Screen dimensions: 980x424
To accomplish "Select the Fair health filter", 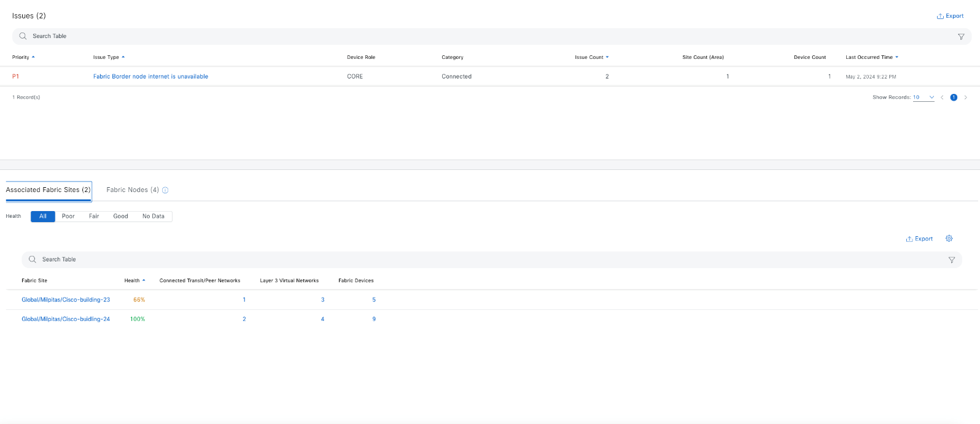I will click(94, 216).
